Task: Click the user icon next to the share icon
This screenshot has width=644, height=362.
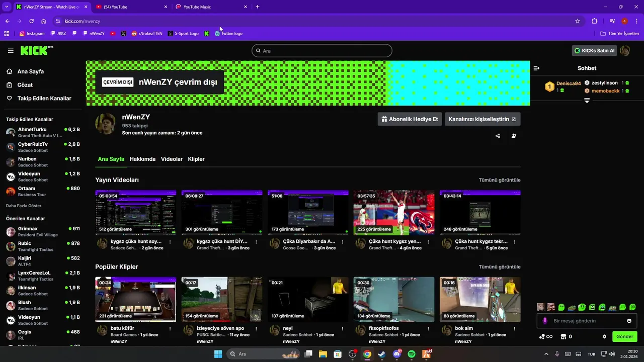Action: coord(514,136)
